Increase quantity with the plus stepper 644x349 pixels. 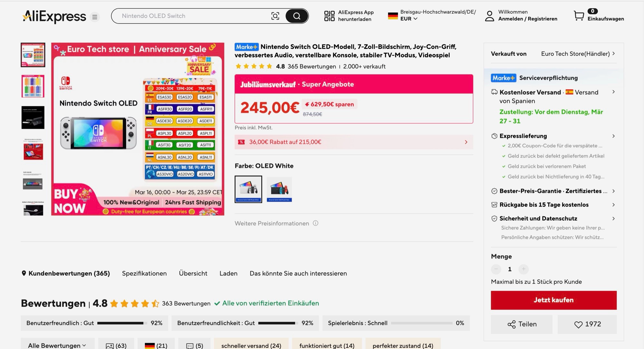click(x=524, y=269)
